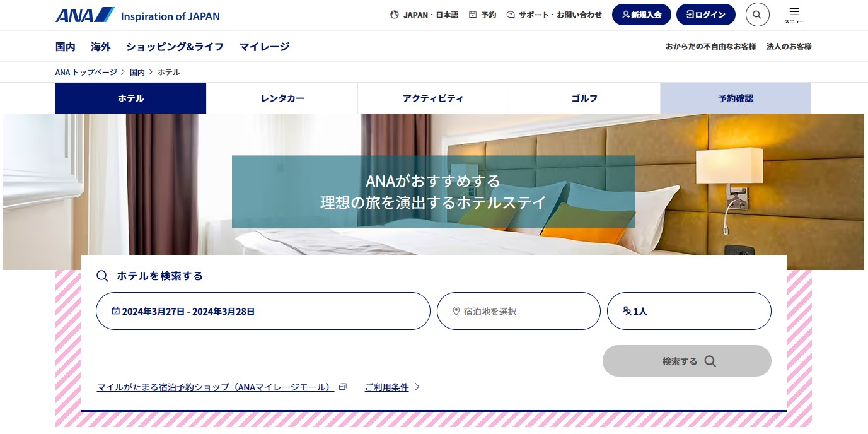Viewport: 868px width, 434px height.
Task: Open the ご利用条件 link
Action: [387, 387]
